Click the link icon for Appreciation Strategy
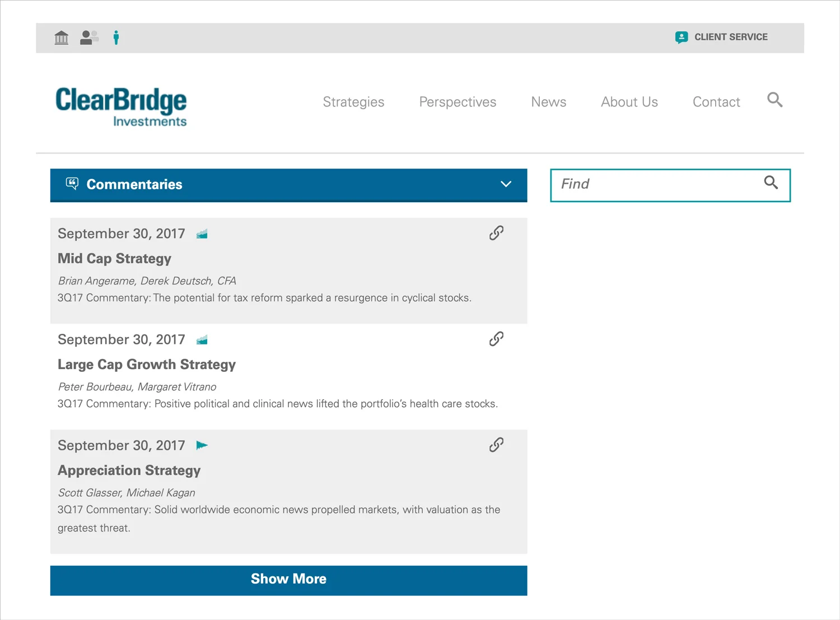 (x=496, y=444)
